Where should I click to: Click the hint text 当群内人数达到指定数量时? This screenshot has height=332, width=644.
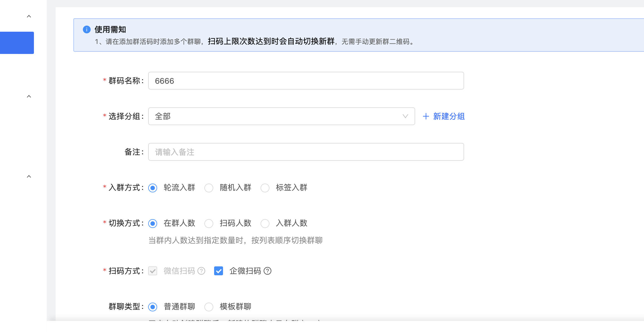[196, 240]
